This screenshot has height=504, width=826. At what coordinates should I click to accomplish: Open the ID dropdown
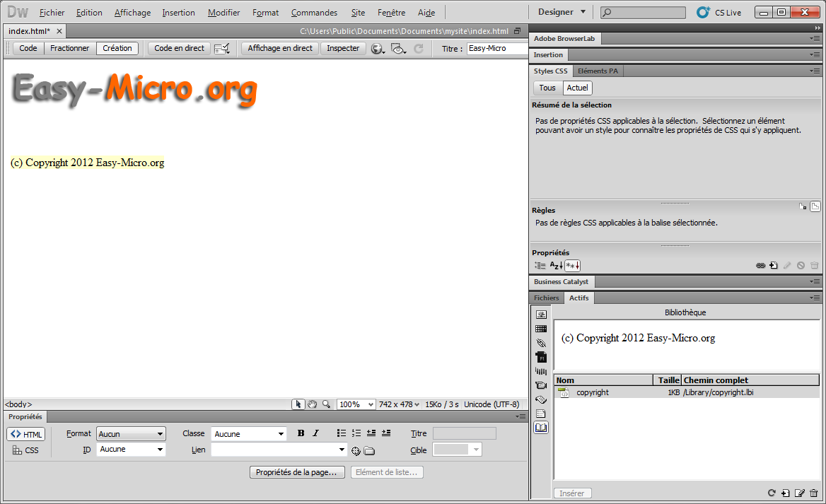point(131,450)
